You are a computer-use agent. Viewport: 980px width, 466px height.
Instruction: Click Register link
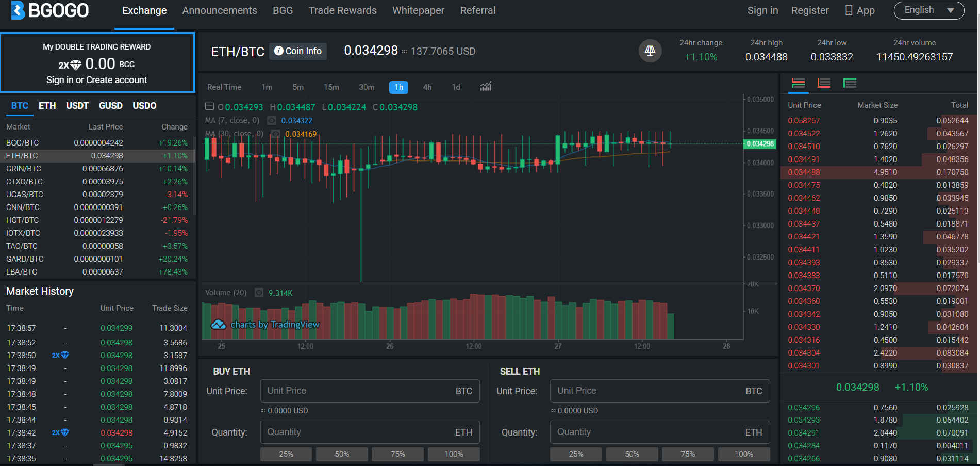click(x=810, y=10)
